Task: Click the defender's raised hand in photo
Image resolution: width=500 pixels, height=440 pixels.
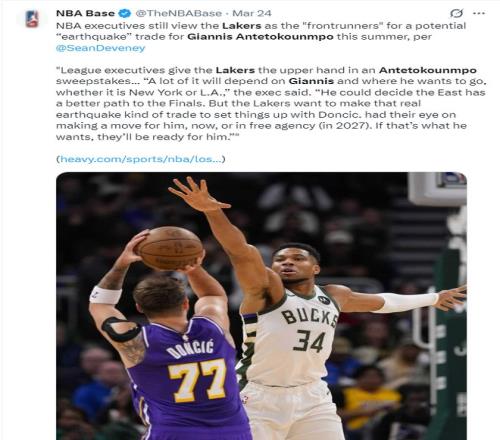Action: tap(197, 193)
